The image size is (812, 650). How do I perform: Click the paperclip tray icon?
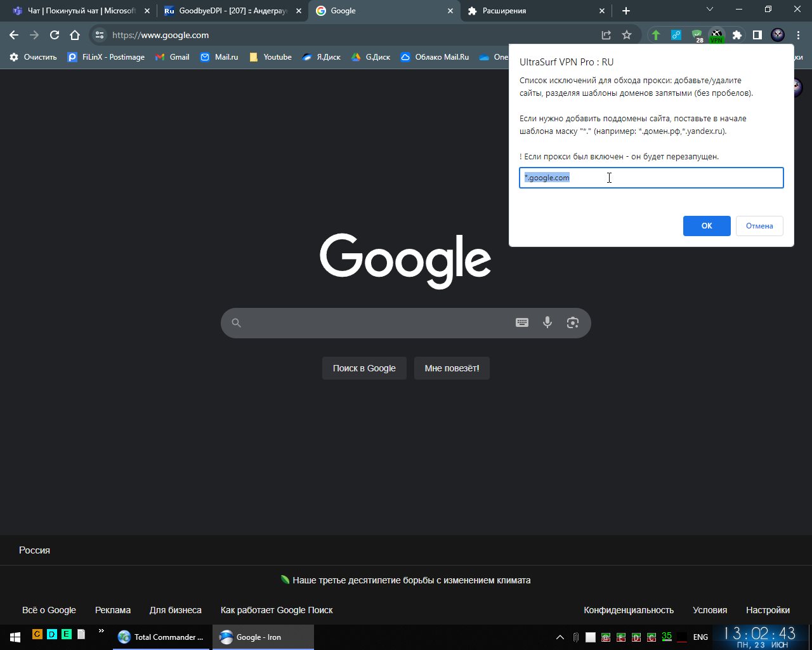(x=575, y=637)
